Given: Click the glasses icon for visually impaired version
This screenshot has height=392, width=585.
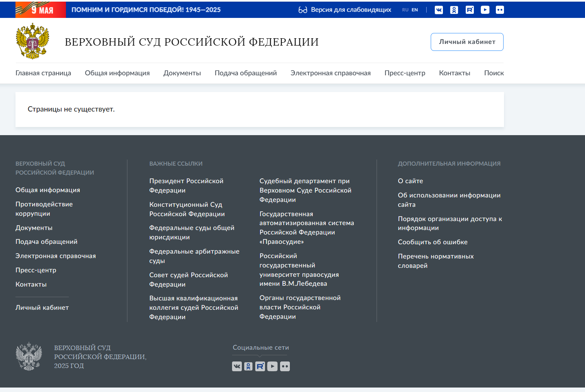Looking at the screenshot, I should click(302, 10).
